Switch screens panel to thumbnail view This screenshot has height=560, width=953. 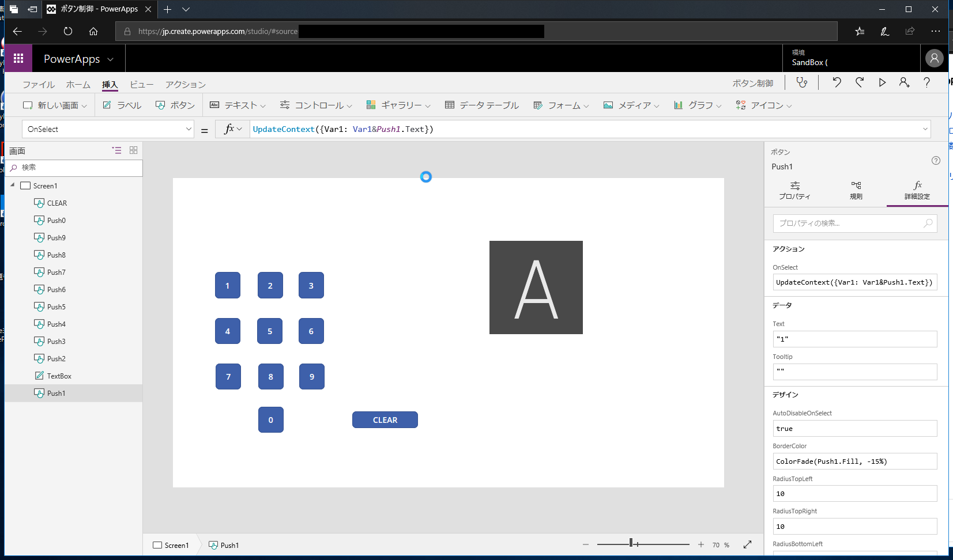coord(133,150)
